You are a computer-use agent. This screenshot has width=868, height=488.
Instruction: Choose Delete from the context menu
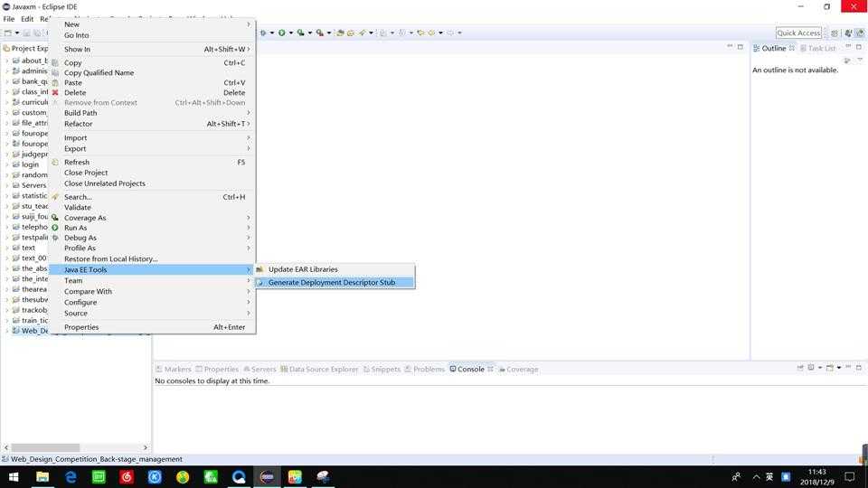click(152, 93)
